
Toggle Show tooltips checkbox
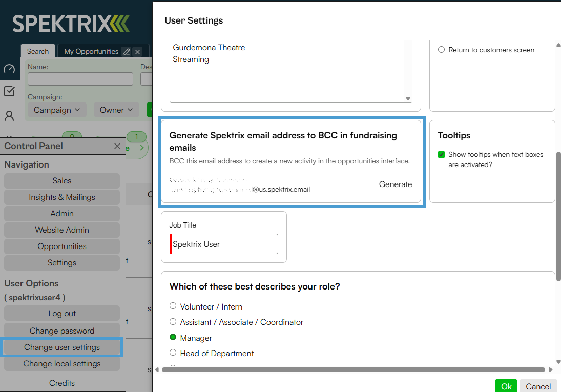coord(442,155)
